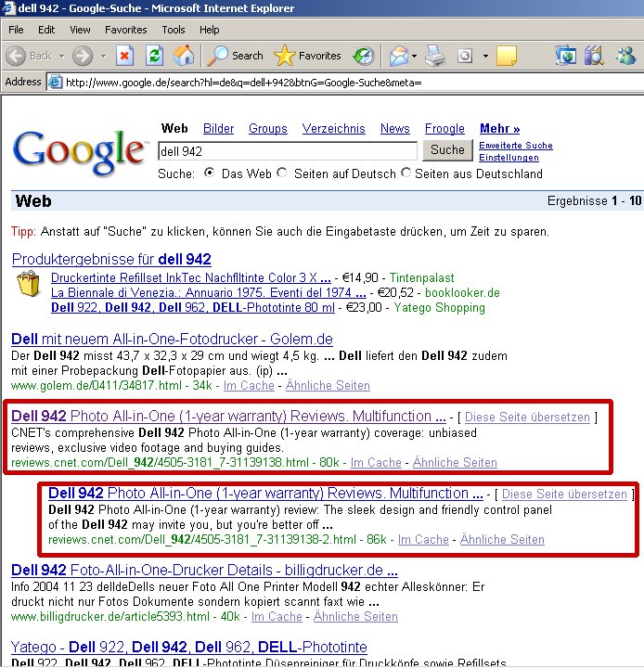The height and width of the screenshot is (668, 644).
Task: Open billigdrucker.de Dell 942 Details result
Action: click(204, 571)
